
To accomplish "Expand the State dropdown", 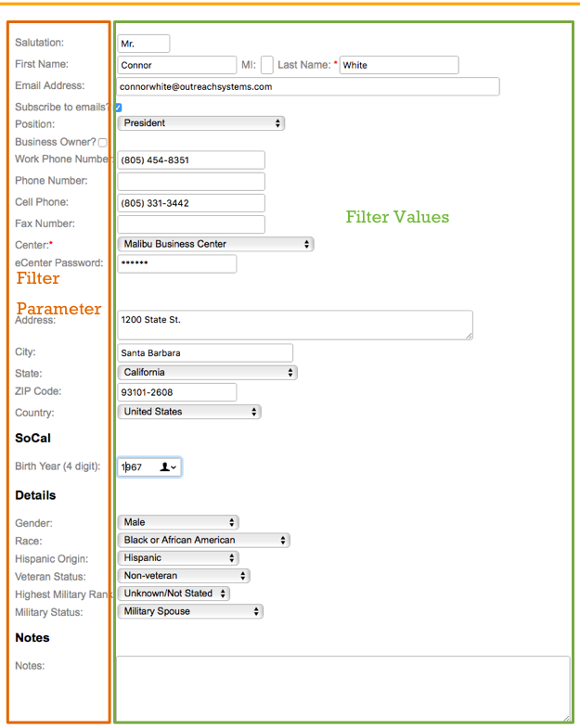I will pos(207,372).
